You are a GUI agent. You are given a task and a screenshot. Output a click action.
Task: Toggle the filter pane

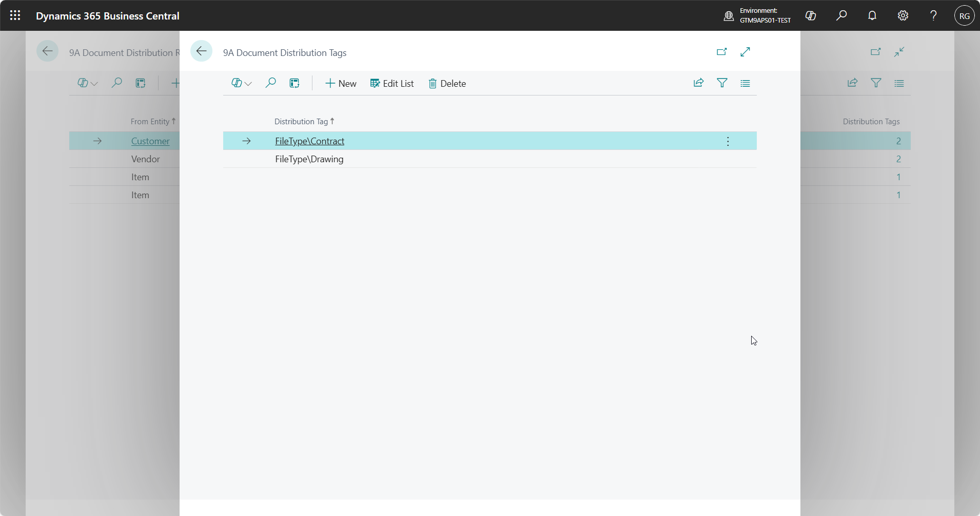point(722,83)
